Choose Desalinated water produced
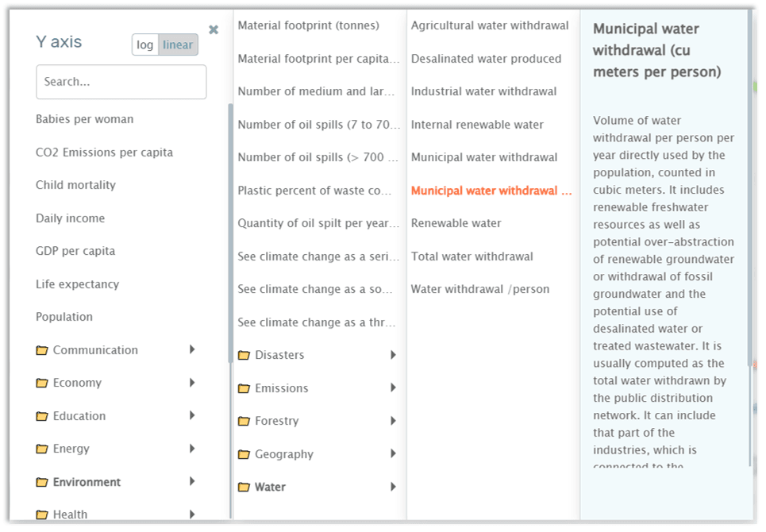 (x=486, y=59)
